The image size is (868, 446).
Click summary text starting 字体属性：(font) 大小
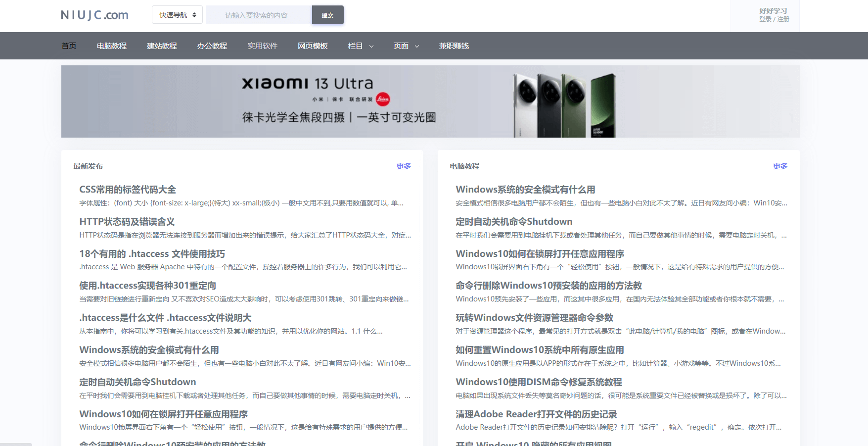(241, 203)
